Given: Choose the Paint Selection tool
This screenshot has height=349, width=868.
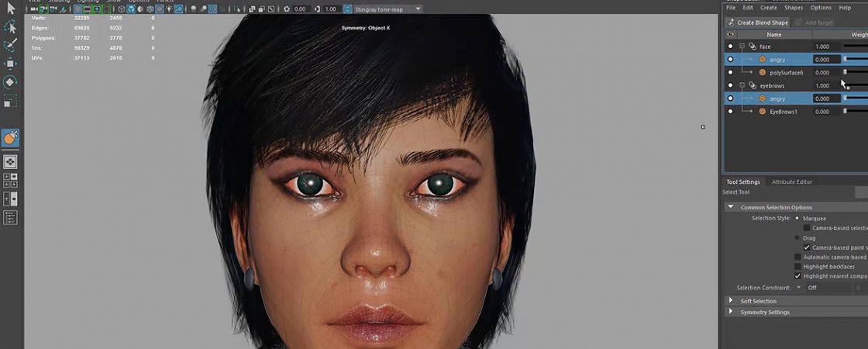Looking at the screenshot, I should pos(11,46).
